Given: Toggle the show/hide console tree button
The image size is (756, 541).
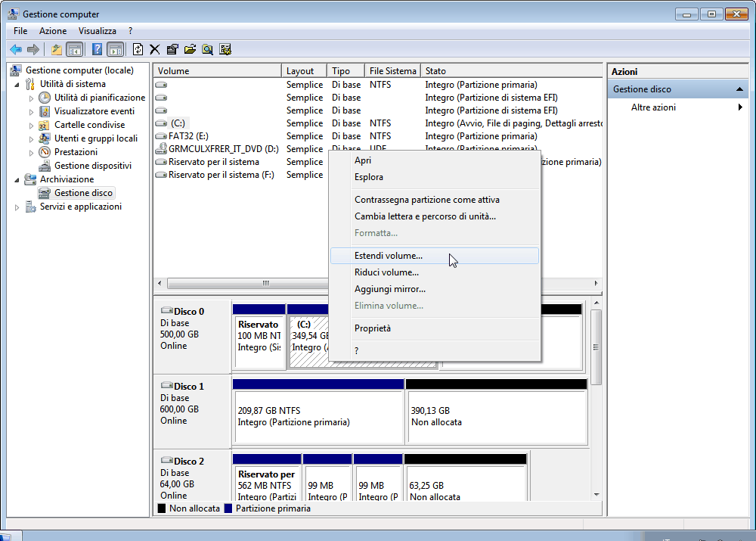Looking at the screenshot, I should point(74,49).
